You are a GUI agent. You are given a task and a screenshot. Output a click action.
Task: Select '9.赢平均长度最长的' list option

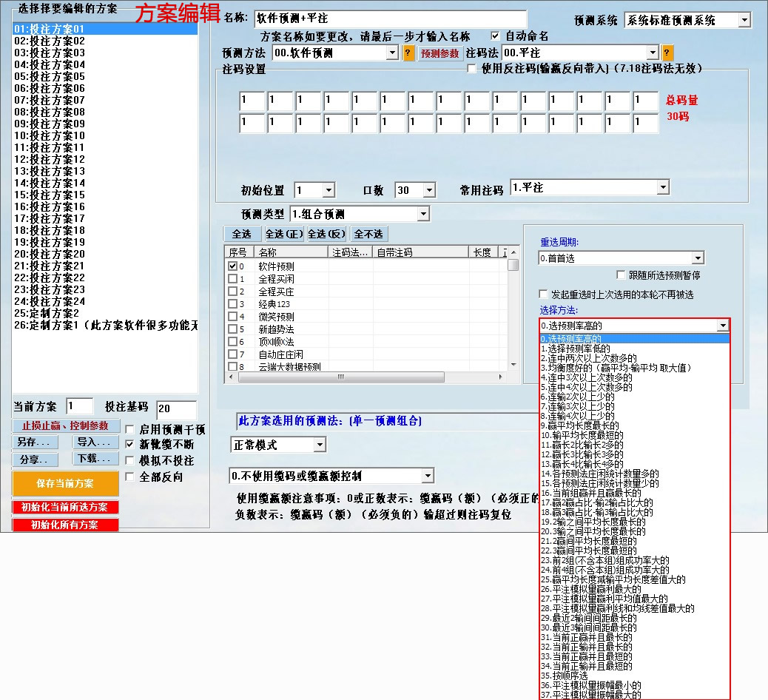[x=580, y=425]
